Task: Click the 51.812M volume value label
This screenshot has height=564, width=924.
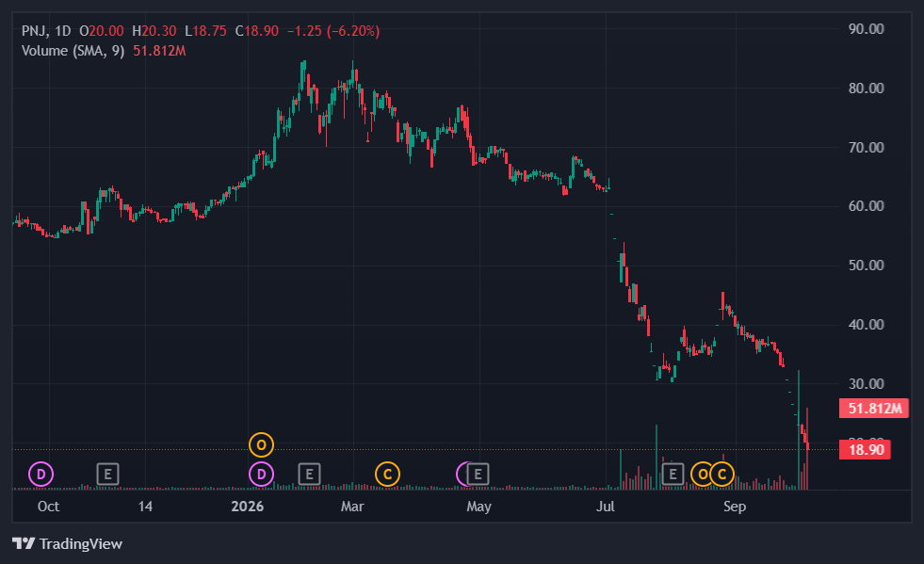Action: tap(874, 408)
